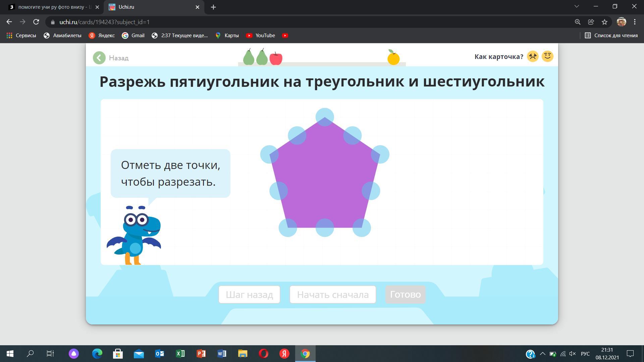This screenshot has width=644, height=362.
Task: Open Chrome three-dot menu
Action: [635, 22]
